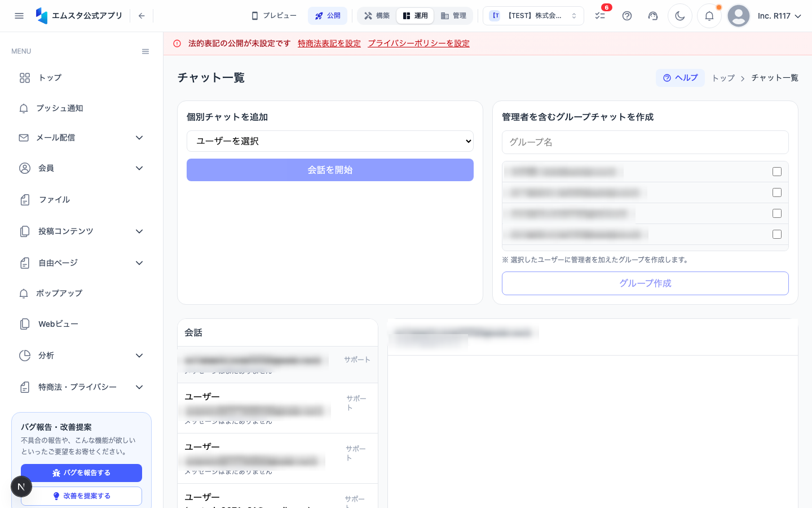Click the user avatar icon
The width and height of the screenshot is (812, 508).
pyautogui.click(x=739, y=16)
